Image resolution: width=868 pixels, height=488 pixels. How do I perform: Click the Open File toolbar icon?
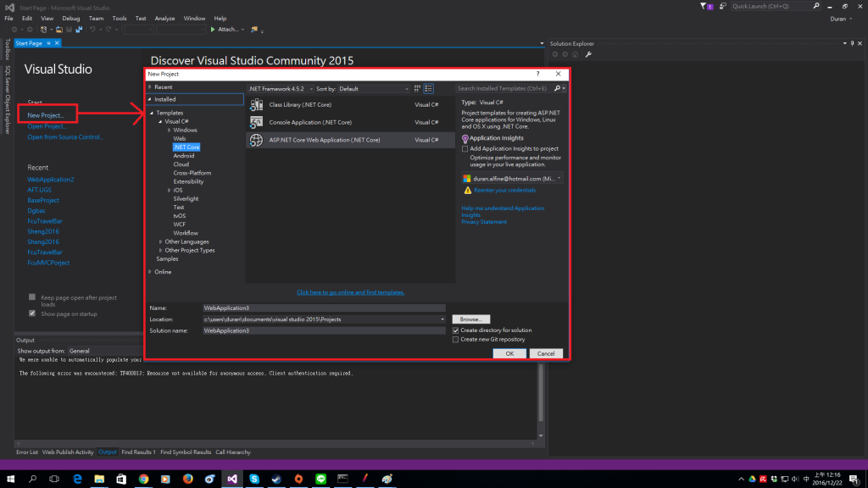[58, 30]
